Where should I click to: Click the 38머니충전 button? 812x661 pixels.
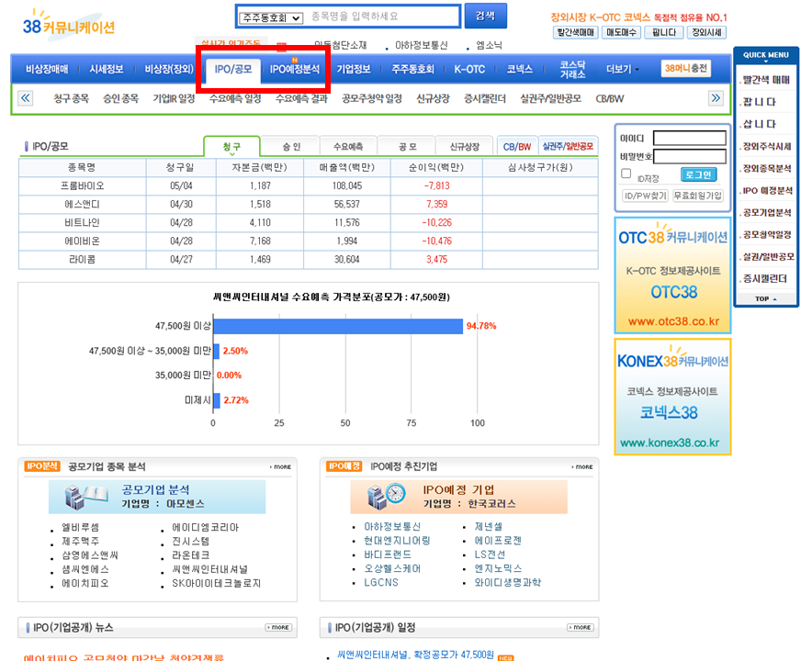coord(685,68)
